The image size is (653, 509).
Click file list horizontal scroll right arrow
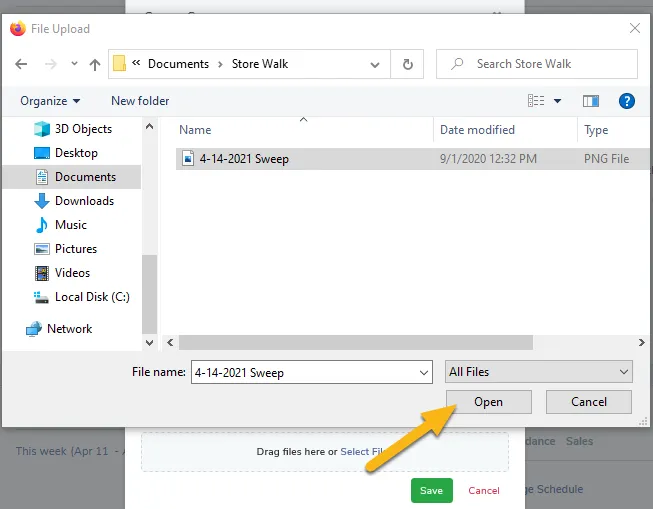tap(641, 342)
